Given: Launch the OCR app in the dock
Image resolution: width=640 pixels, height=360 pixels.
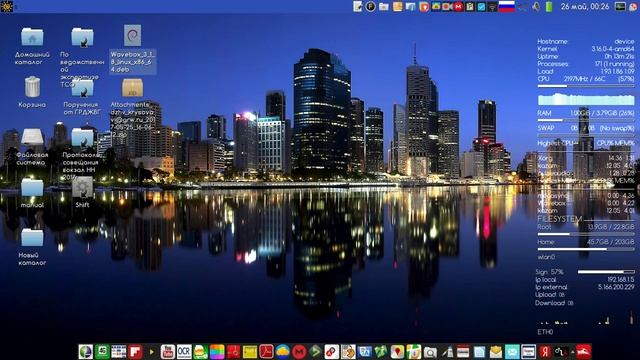Looking at the screenshot, I should point(184,352).
